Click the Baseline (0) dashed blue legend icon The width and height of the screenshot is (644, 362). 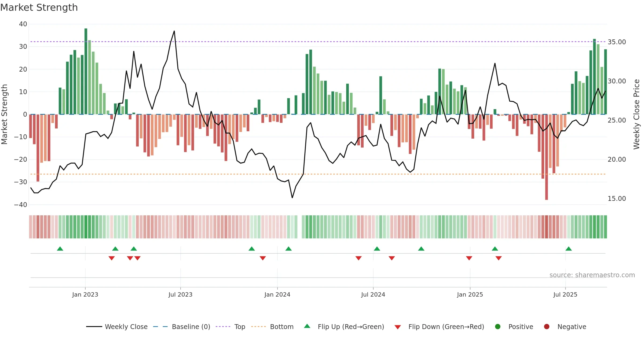160,327
